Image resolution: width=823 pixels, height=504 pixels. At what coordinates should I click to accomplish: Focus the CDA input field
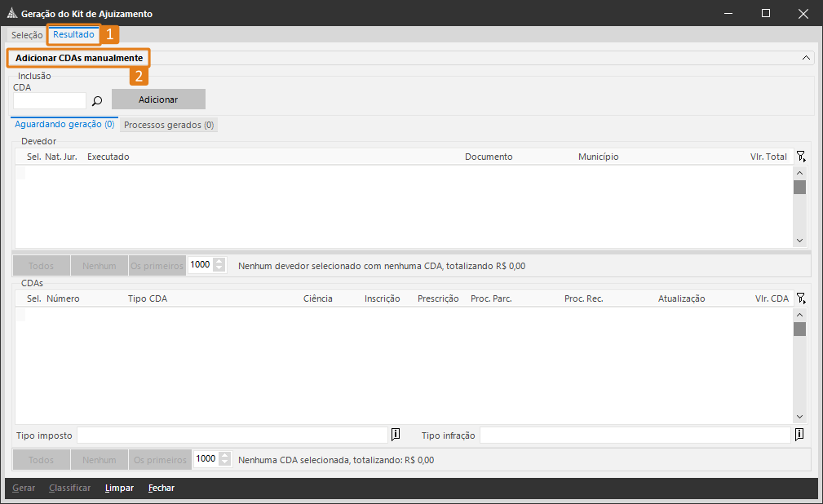click(50, 100)
